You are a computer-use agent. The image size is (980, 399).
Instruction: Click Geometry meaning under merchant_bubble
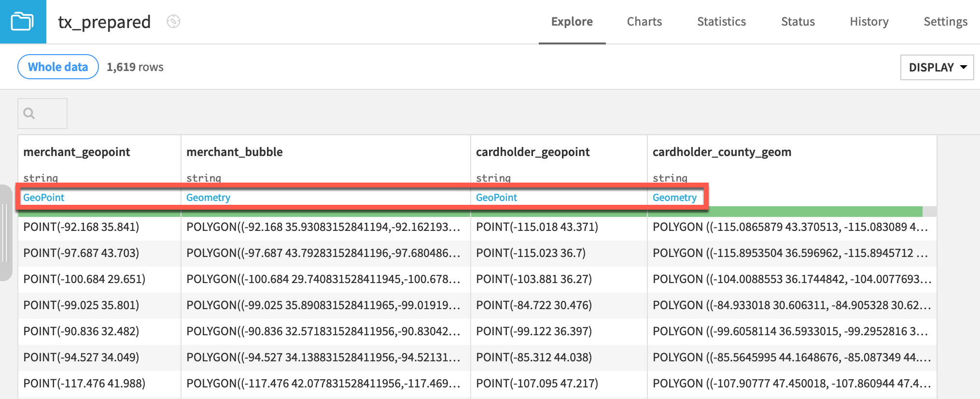(x=209, y=198)
